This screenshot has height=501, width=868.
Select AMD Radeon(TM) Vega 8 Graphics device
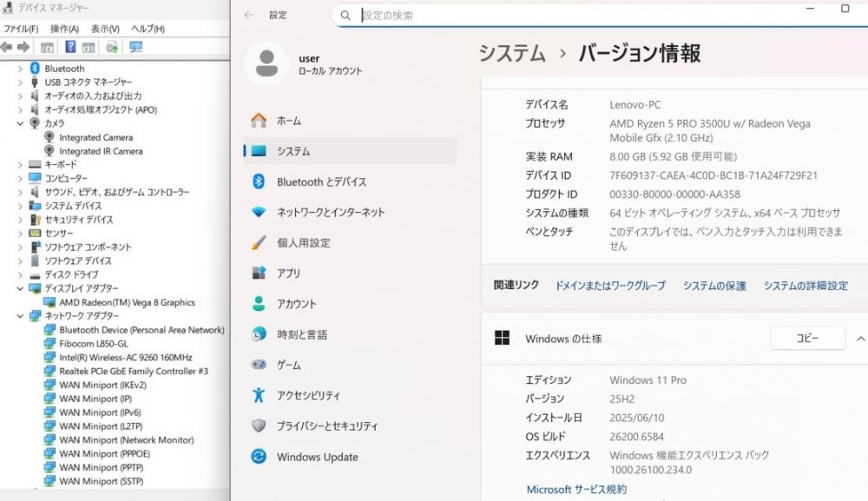tap(127, 302)
